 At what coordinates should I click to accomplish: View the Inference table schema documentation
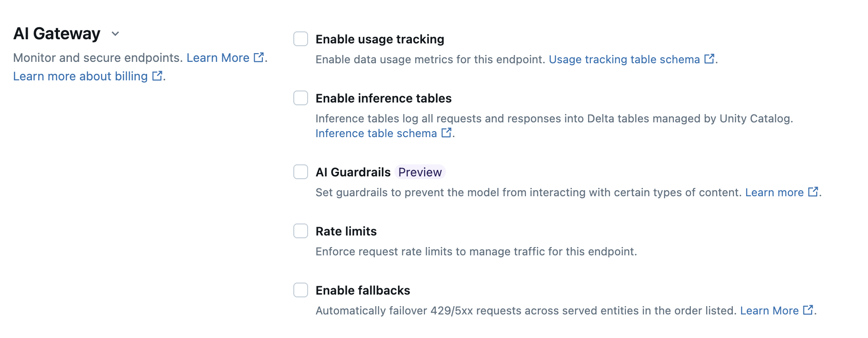375,133
